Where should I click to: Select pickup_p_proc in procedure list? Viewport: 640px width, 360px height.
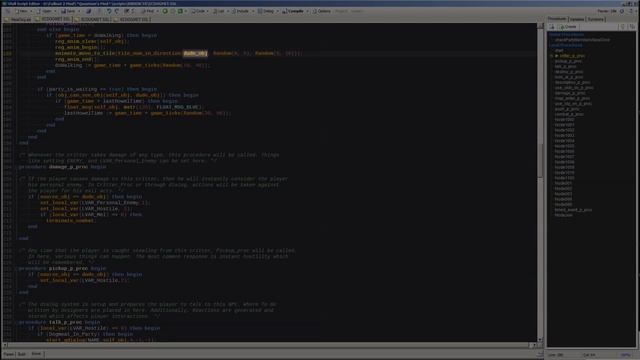coord(568,61)
